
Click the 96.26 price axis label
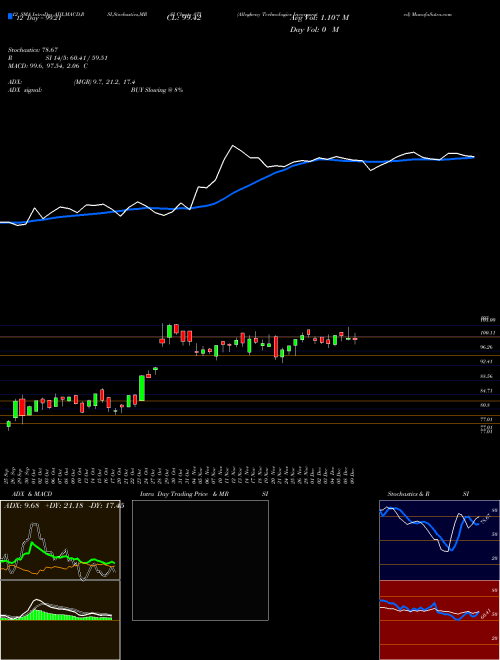coord(487,347)
